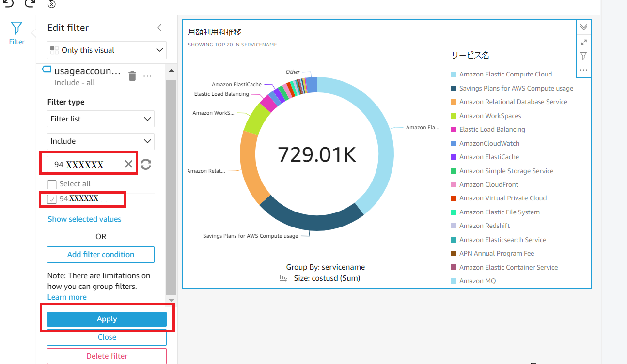Open the Only this visual dropdown
The width and height of the screenshot is (627, 364).
[107, 50]
